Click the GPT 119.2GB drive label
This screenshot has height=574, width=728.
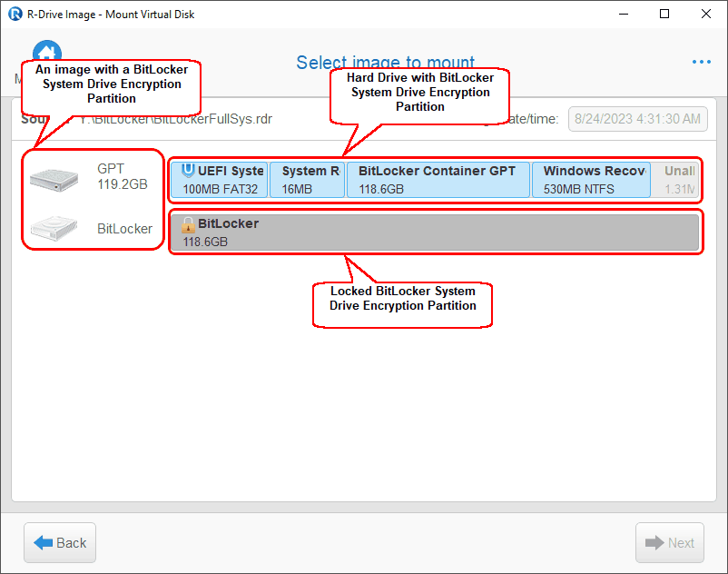(123, 176)
